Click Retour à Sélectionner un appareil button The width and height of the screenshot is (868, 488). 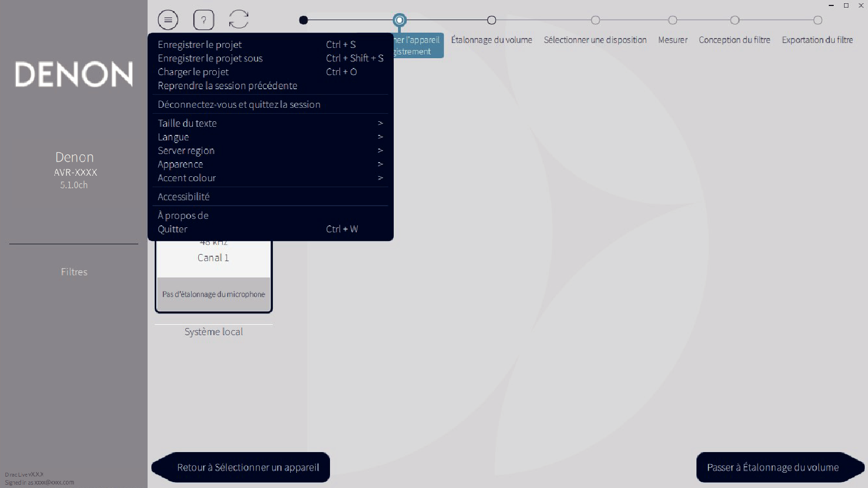click(x=248, y=467)
